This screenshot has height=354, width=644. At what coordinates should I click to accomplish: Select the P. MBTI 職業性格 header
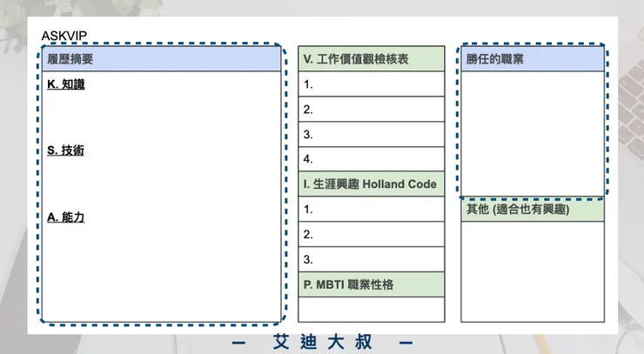pos(372,284)
